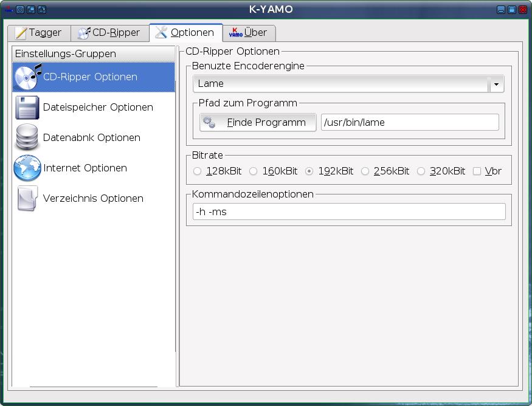
Task: Click the folder Verzeichnis icon
Action: pyautogui.click(x=27, y=198)
